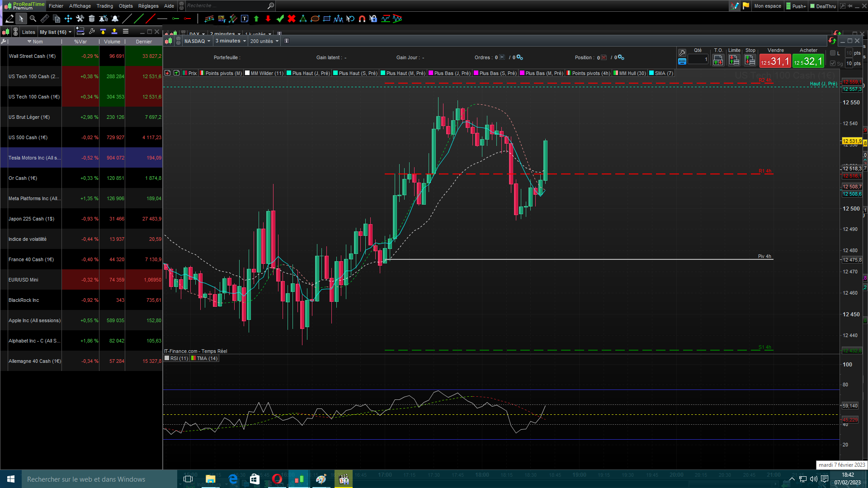Select the text annotation tool
This screenshot has height=488, width=868.
245,19
